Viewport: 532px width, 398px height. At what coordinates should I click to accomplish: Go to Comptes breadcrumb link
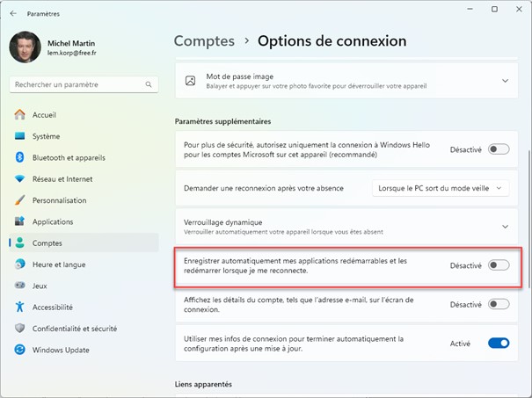(204, 41)
